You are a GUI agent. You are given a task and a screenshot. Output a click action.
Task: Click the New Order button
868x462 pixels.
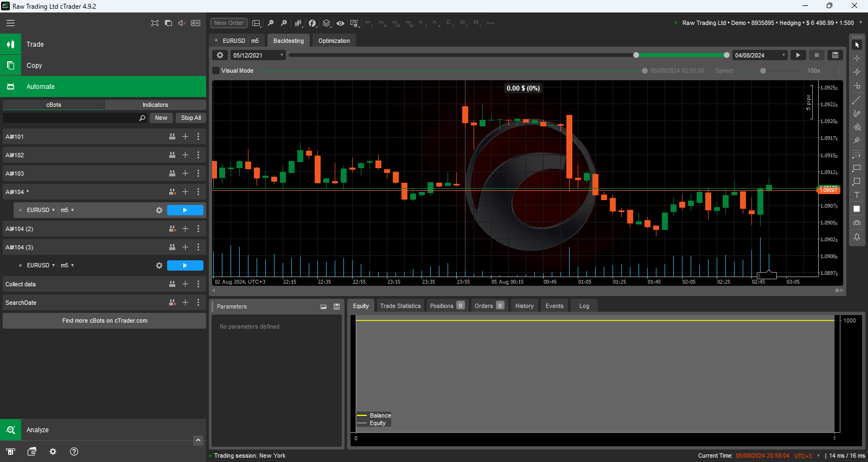229,23
